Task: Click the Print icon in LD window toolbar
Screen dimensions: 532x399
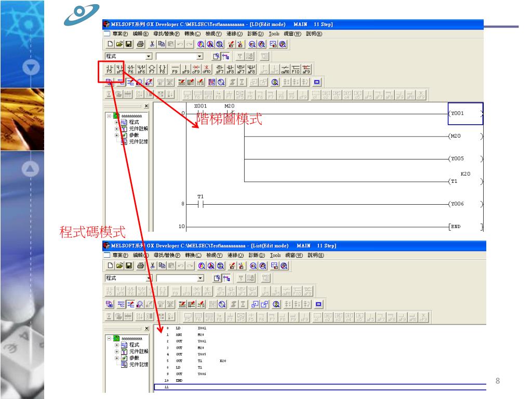Action: tap(140, 44)
